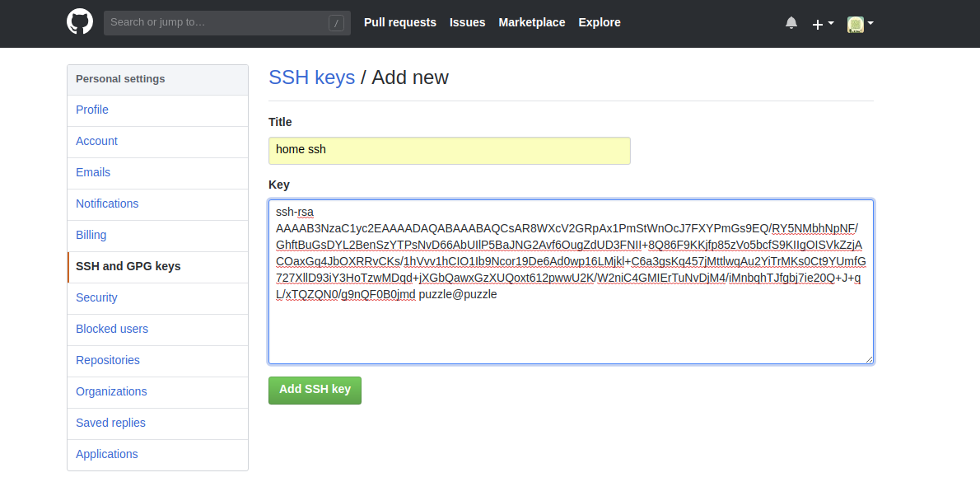
Task: Expand the plus create-new dropdown
Action: [823, 24]
